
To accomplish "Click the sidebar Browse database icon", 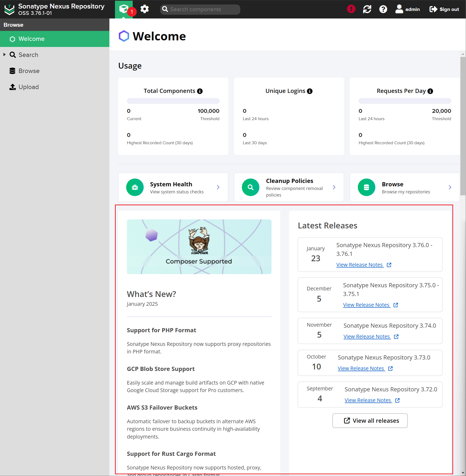I will [12, 71].
